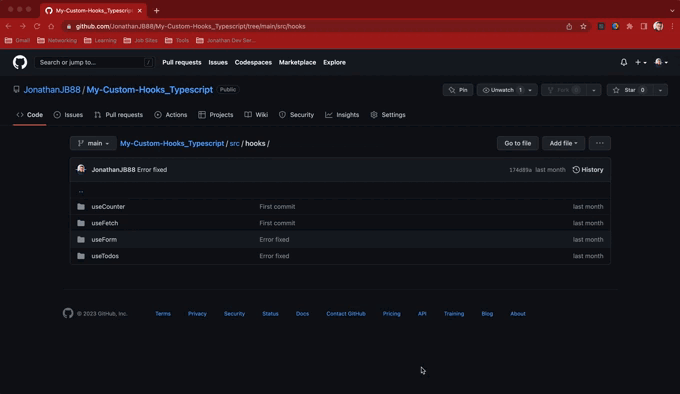This screenshot has height=394, width=680.
Task: Click the useCounter folder icon
Action: (81, 207)
